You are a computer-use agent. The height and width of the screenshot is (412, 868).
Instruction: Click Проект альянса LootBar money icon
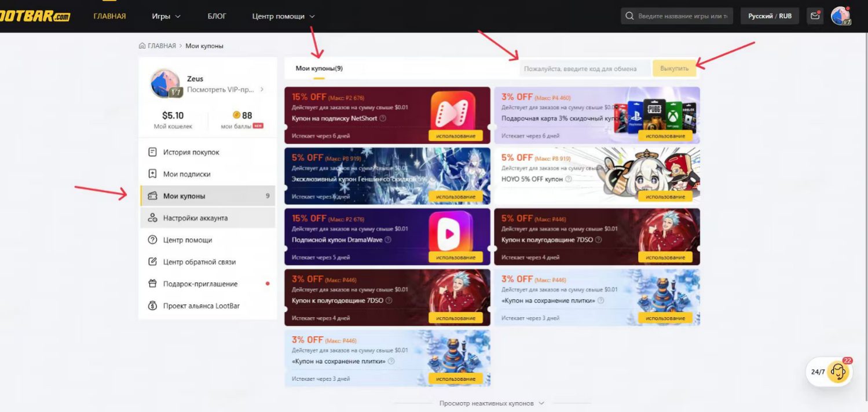153,306
